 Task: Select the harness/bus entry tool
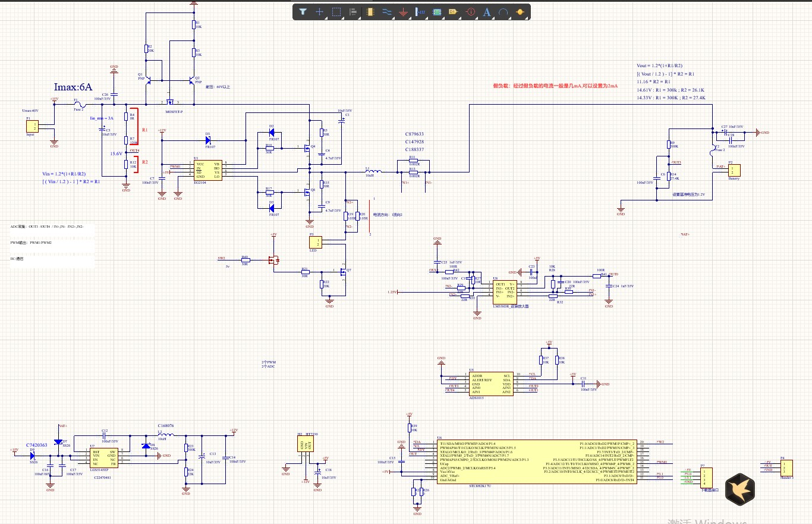[x=420, y=12]
